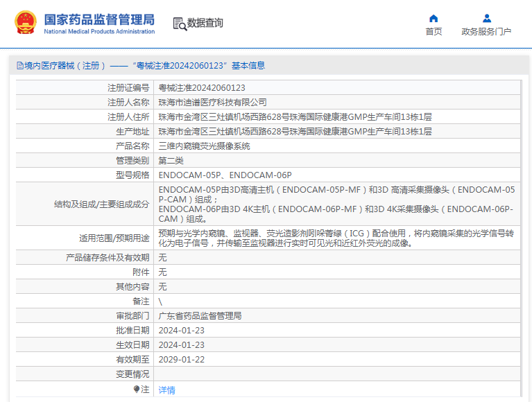Click the backslash value in 备注 row
Screen dimensions: 532x402
(x=160, y=301)
